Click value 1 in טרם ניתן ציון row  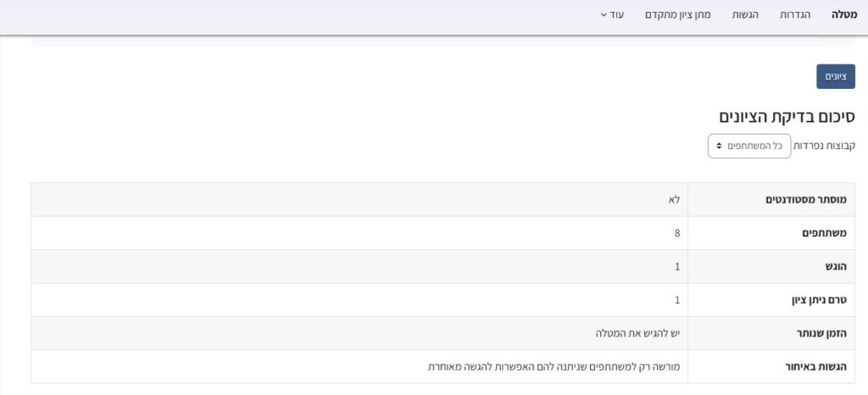click(677, 300)
